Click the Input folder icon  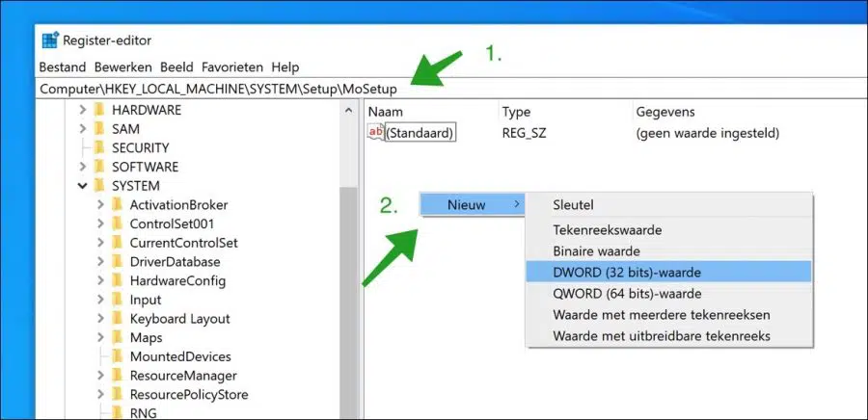pyautogui.click(x=118, y=301)
